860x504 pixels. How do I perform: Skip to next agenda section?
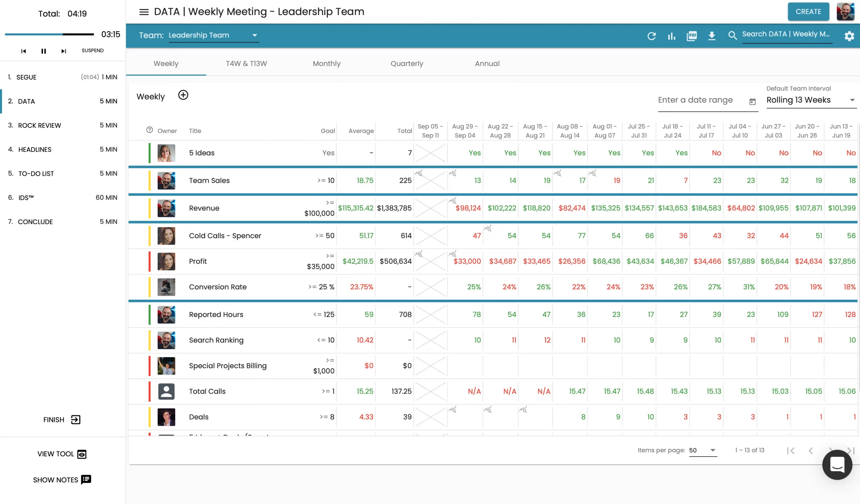point(63,51)
